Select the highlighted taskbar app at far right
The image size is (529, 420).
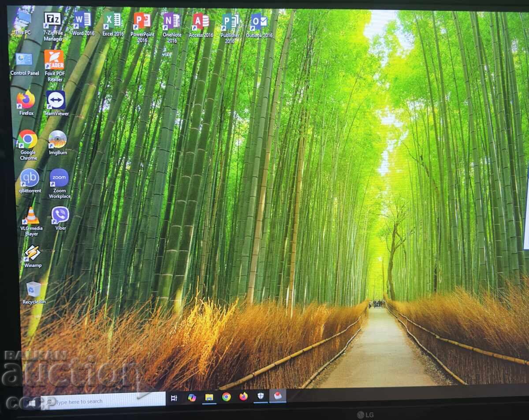coord(278,395)
